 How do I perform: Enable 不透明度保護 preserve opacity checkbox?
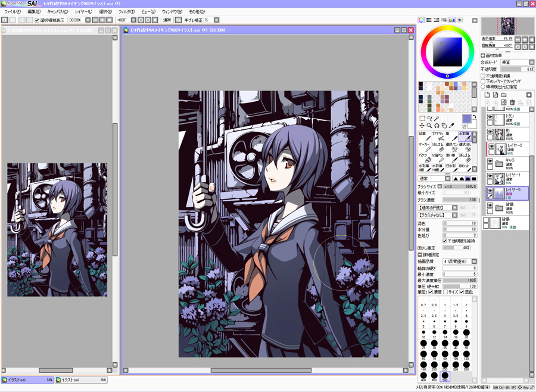point(483,76)
